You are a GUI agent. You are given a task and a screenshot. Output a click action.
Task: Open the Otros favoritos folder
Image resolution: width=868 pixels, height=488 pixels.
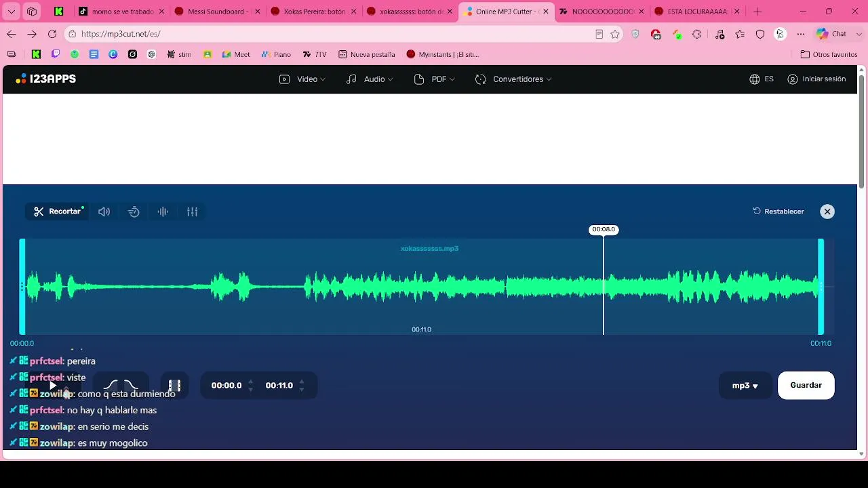pos(829,54)
